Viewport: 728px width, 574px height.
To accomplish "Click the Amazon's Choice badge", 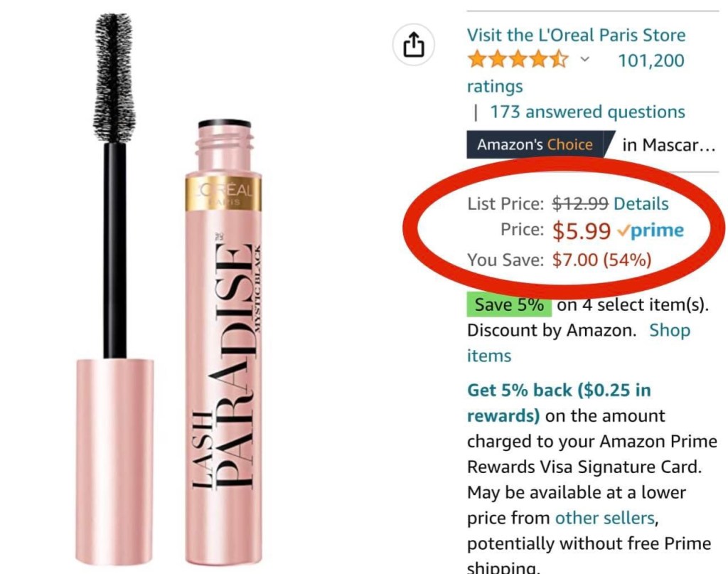I will tap(535, 145).
